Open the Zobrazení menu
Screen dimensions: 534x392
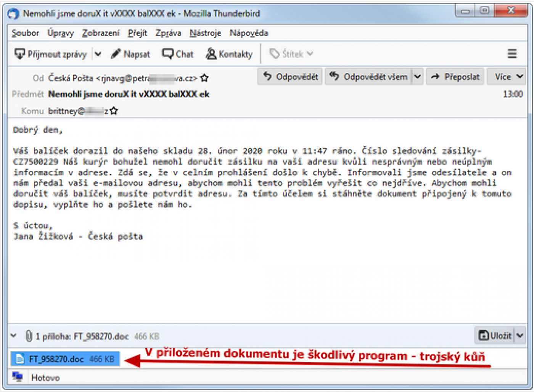pos(101,33)
